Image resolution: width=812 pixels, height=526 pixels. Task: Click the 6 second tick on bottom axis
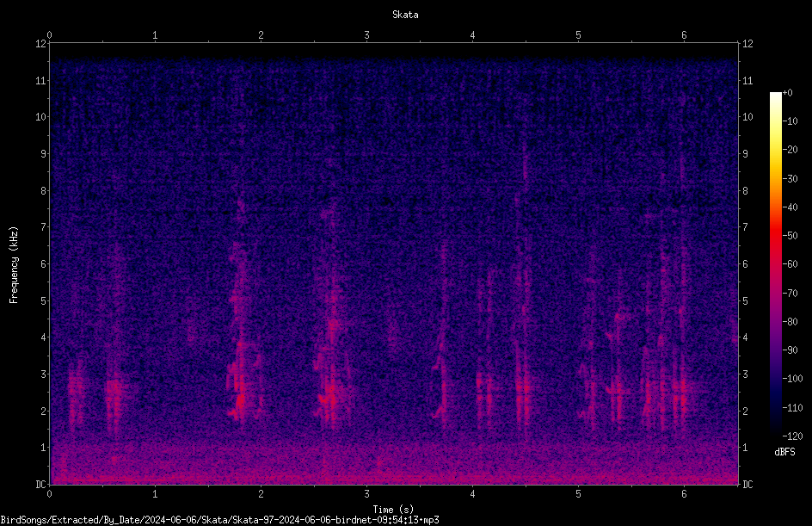[684, 494]
